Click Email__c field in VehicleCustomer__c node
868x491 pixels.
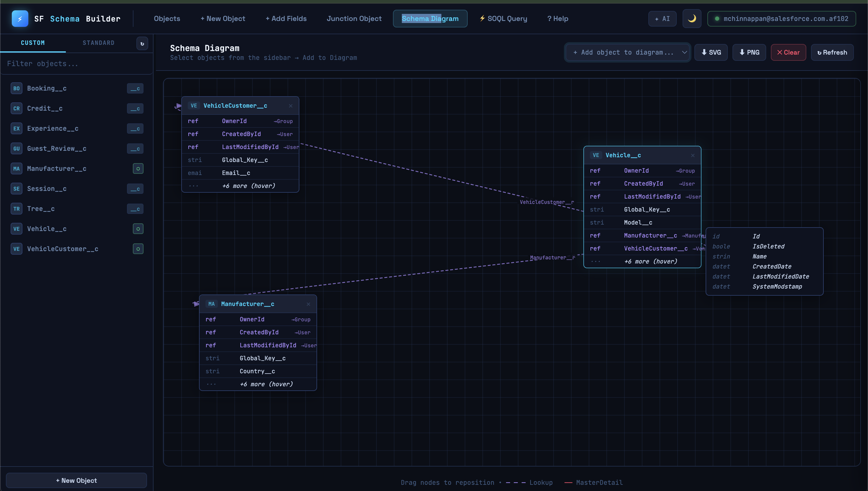click(x=240, y=173)
